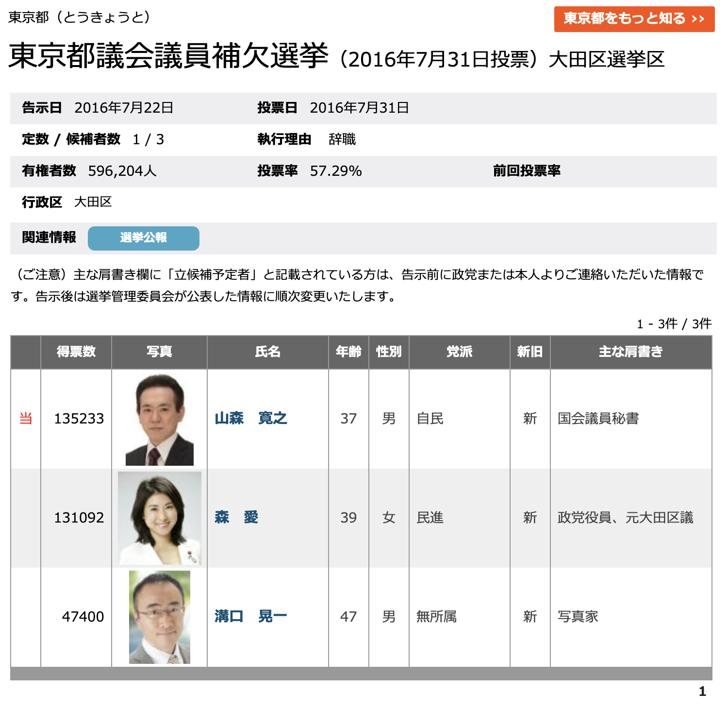Click the 東京都をもっと知る orange button
The image size is (728, 710).
tap(634, 19)
